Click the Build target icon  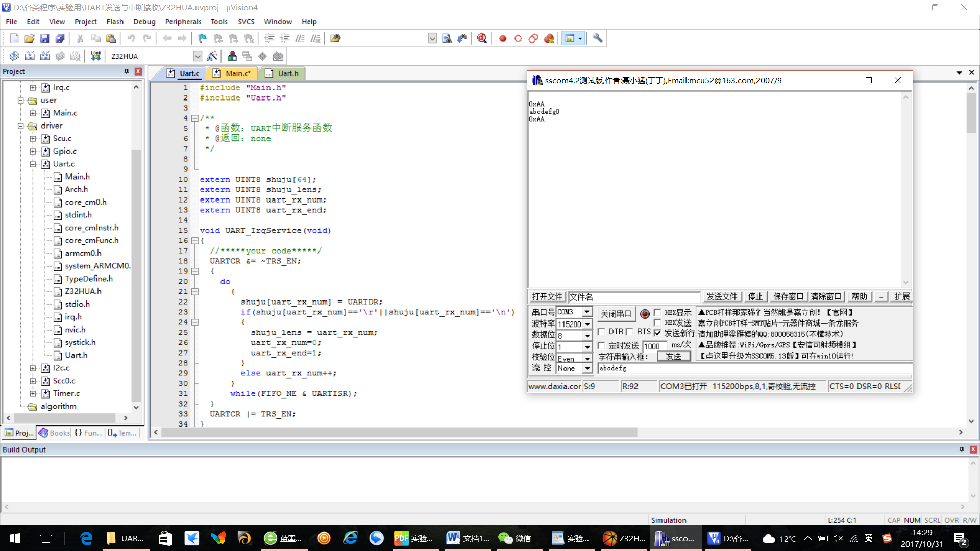30,56
